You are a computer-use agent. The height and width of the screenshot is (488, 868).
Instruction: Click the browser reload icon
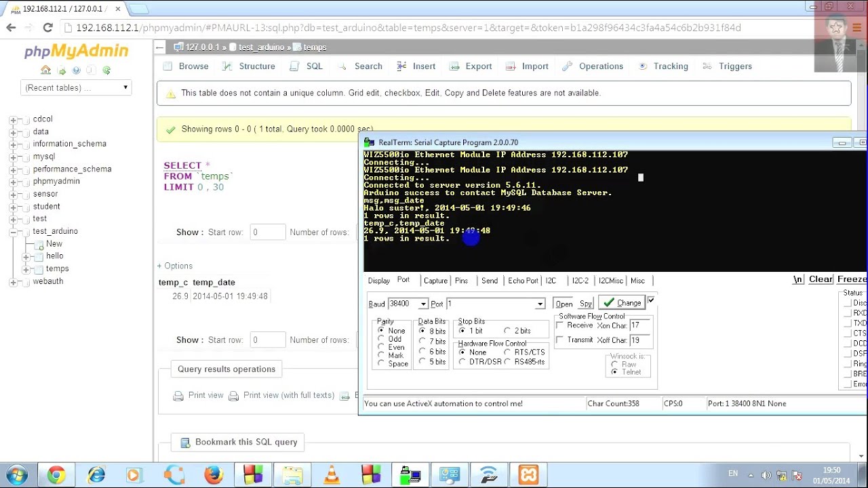[x=47, y=28]
